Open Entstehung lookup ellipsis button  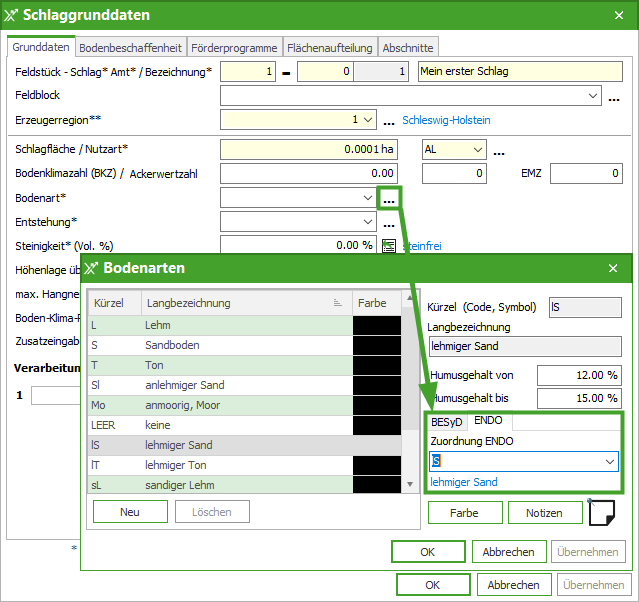[389, 222]
